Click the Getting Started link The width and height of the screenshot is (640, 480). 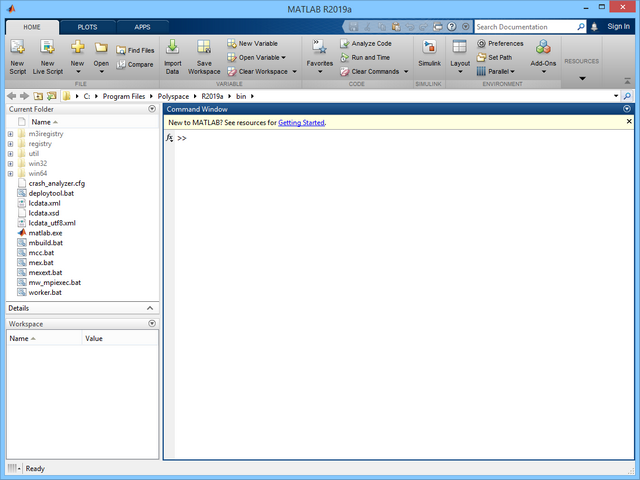[301, 122]
